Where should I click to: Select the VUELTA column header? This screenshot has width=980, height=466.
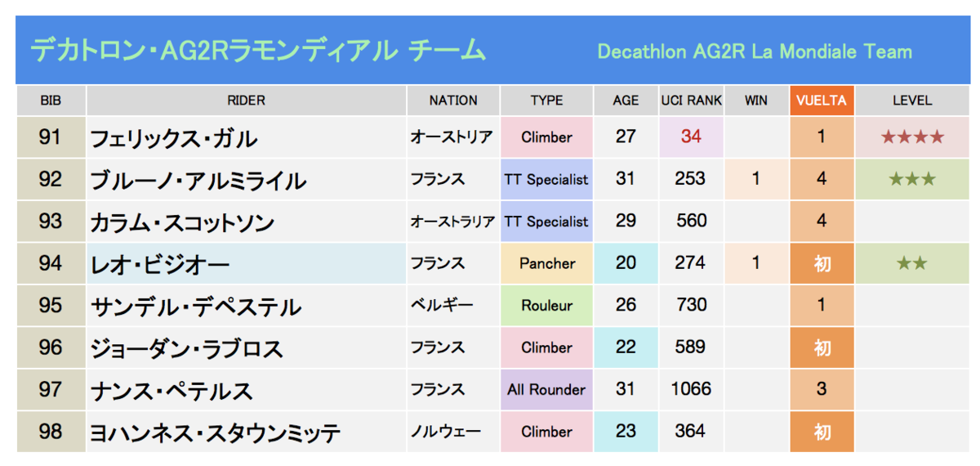[822, 101]
